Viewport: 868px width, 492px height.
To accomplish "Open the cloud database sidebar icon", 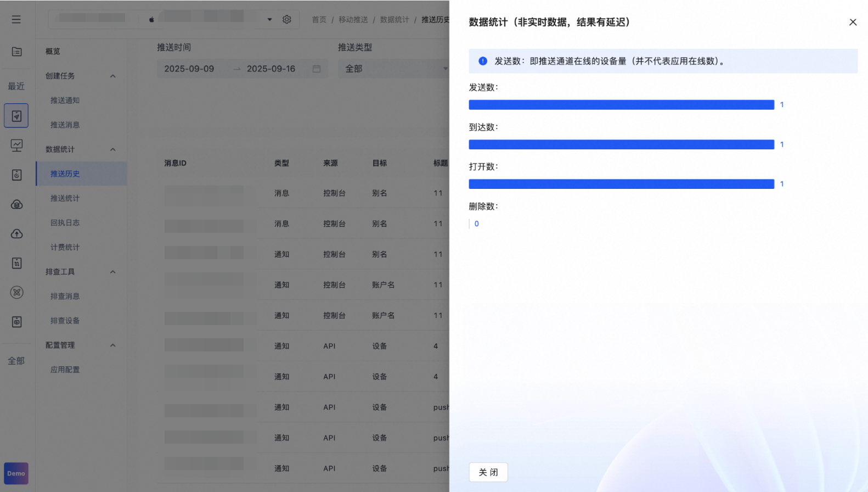I will [16, 204].
